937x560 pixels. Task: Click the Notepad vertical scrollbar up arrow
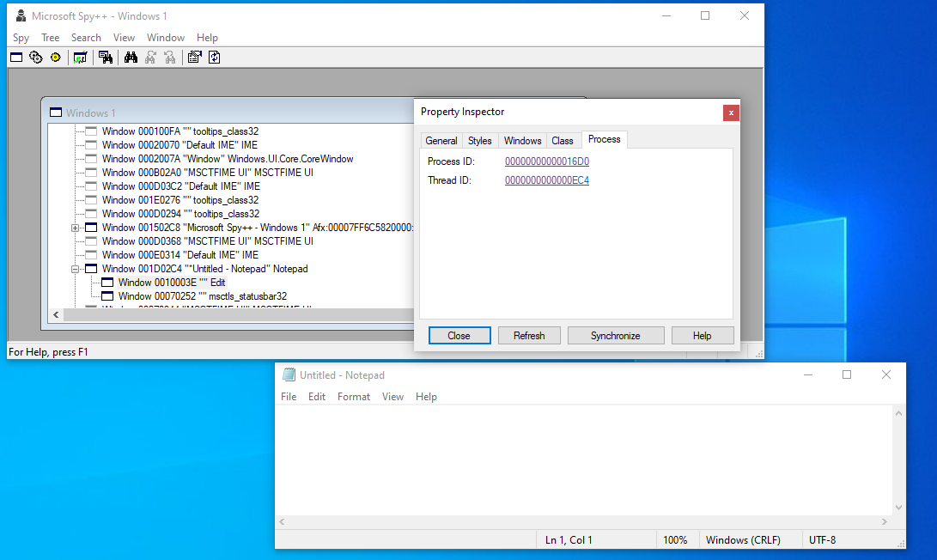(x=898, y=413)
